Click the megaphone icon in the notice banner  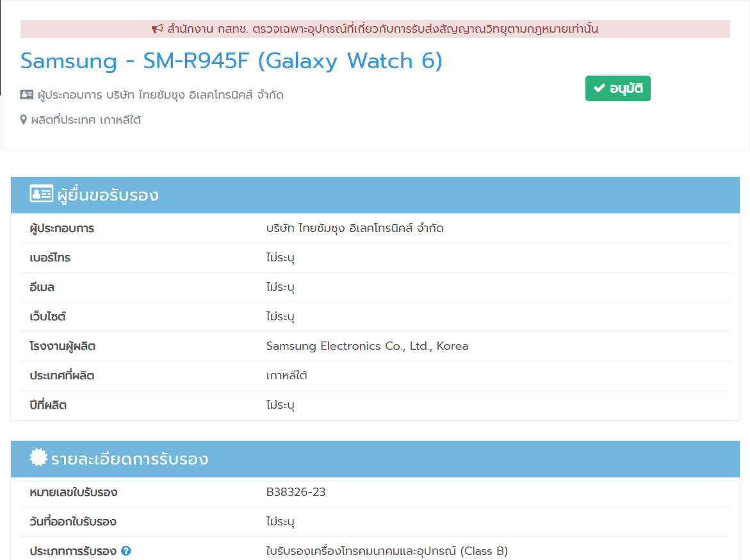[158, 29]
